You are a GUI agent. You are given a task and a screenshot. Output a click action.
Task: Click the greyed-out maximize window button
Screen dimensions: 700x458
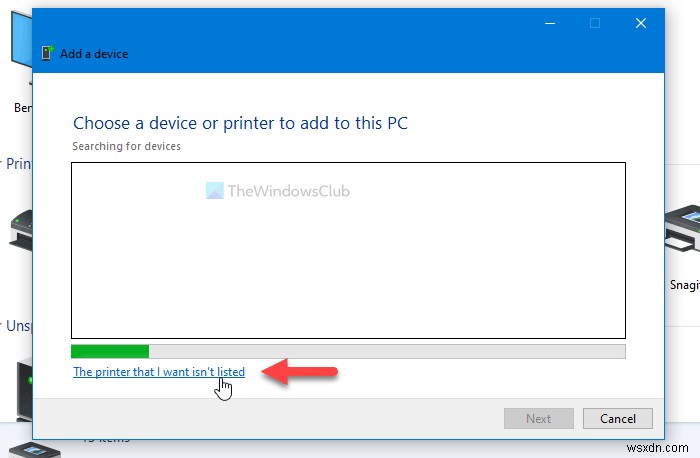(x=595, y=21)
